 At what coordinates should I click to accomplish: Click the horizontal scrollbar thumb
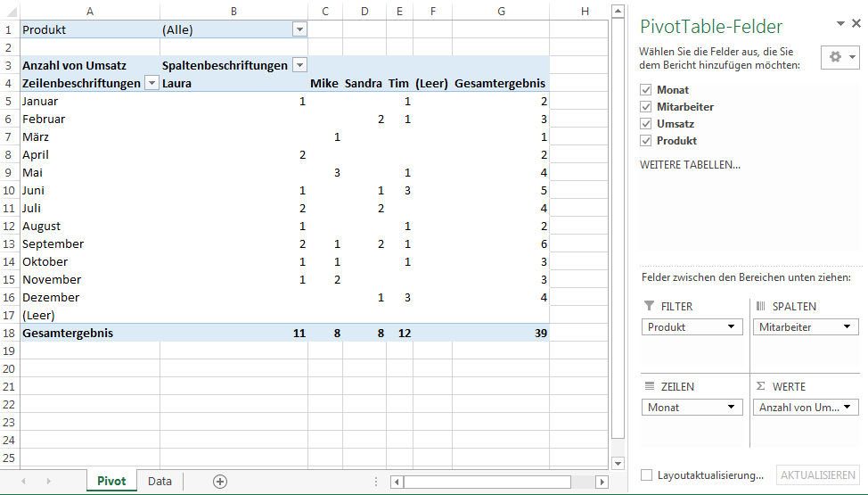coord(487,482)
